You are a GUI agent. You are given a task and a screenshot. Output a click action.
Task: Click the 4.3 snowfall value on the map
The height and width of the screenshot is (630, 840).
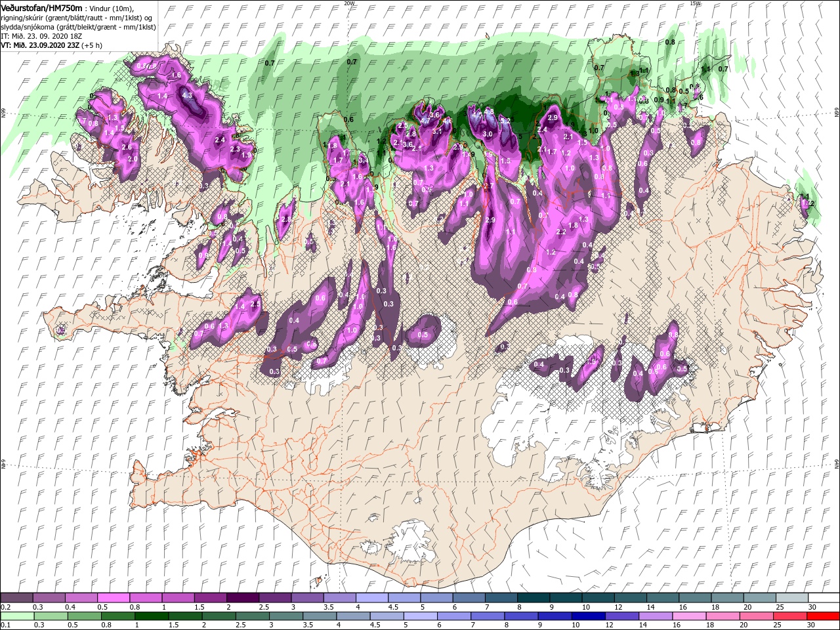click(187, 95)
